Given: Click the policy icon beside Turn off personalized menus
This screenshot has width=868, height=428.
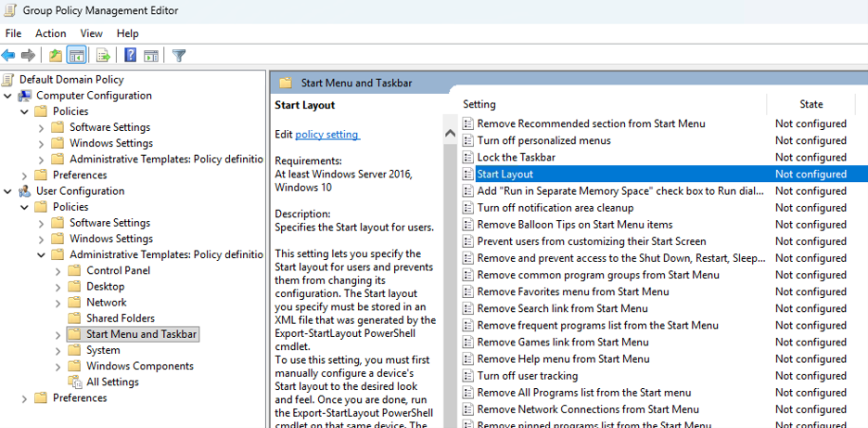Looking at the screenshot, I should coord(468,140).
